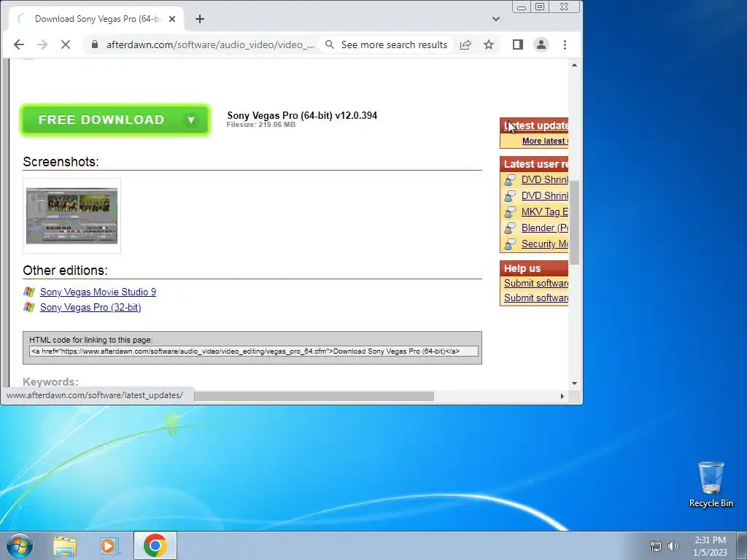Screen dimensions: 747x560
Task: Bookmark this page with the star icon
Action: coord(489,44)
